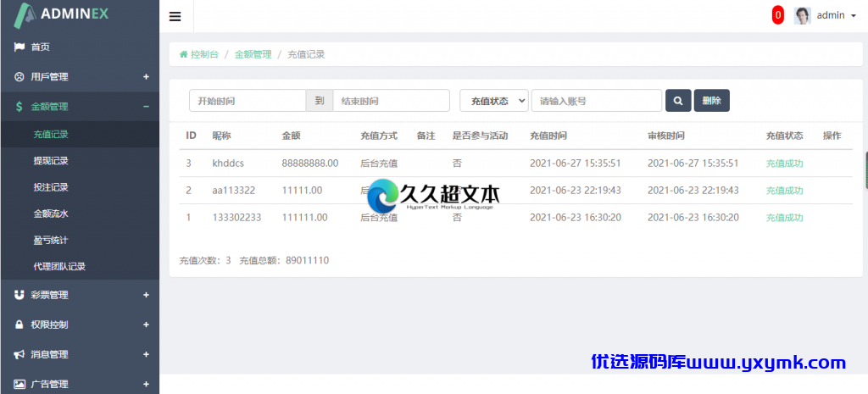Click 后台充值 in khddcs row
This screenshot has height=394, width=868.
(379, 164)
